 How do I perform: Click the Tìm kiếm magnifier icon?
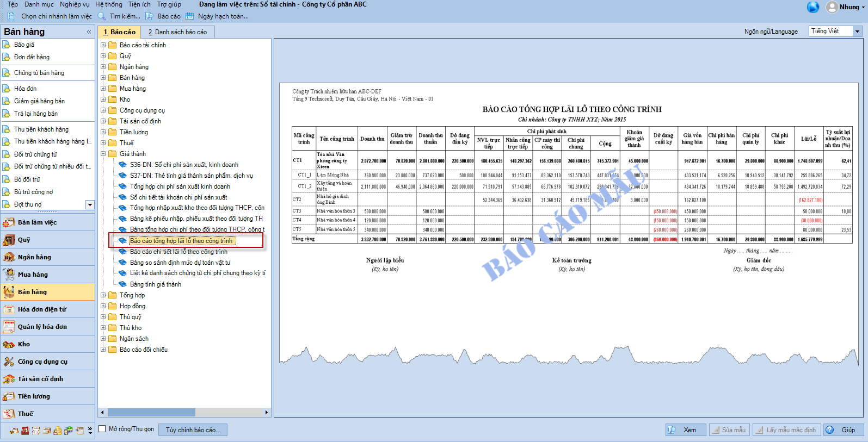[102, 16]
